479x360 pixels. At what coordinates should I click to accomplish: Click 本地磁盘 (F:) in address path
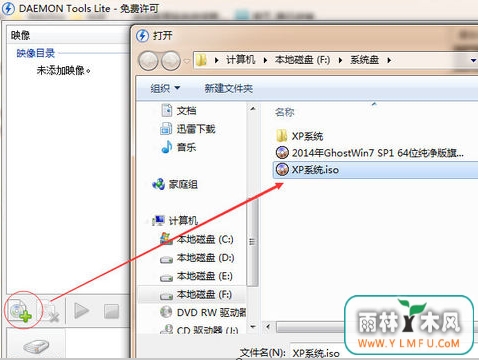pyautogui.click(x=302, y=60)
